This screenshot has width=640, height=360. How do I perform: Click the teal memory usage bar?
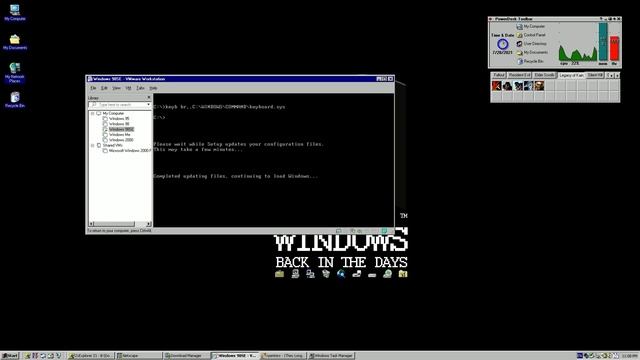[x=603, y=42]
